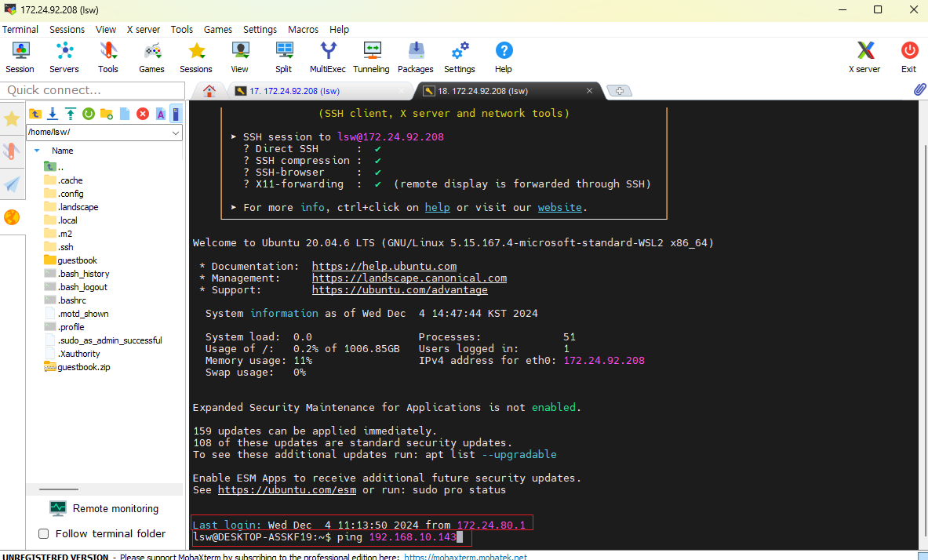Click the Exit toolbar button

point(909,57)
